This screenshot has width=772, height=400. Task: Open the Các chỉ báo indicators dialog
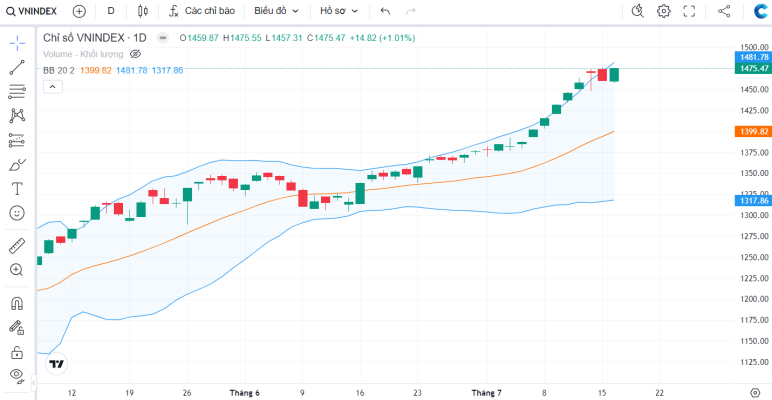(202, 11)
